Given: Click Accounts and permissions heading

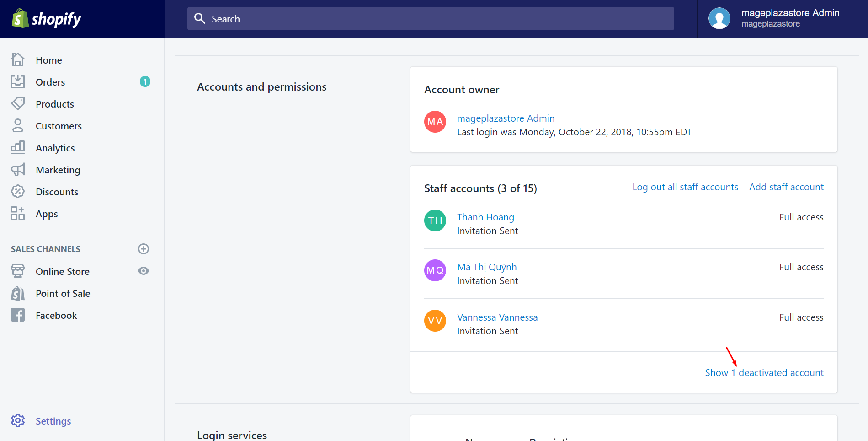Looking at the screenshot, I should (262, 87).
